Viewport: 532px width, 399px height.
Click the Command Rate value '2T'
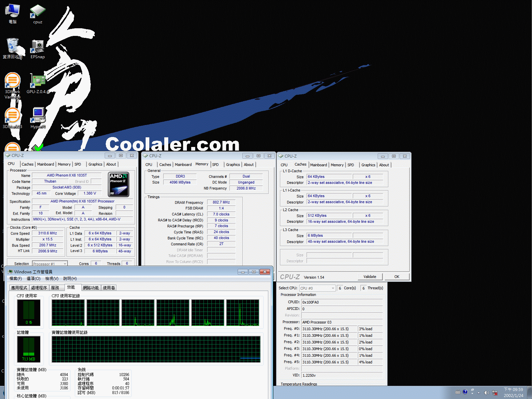pos(221,244)
